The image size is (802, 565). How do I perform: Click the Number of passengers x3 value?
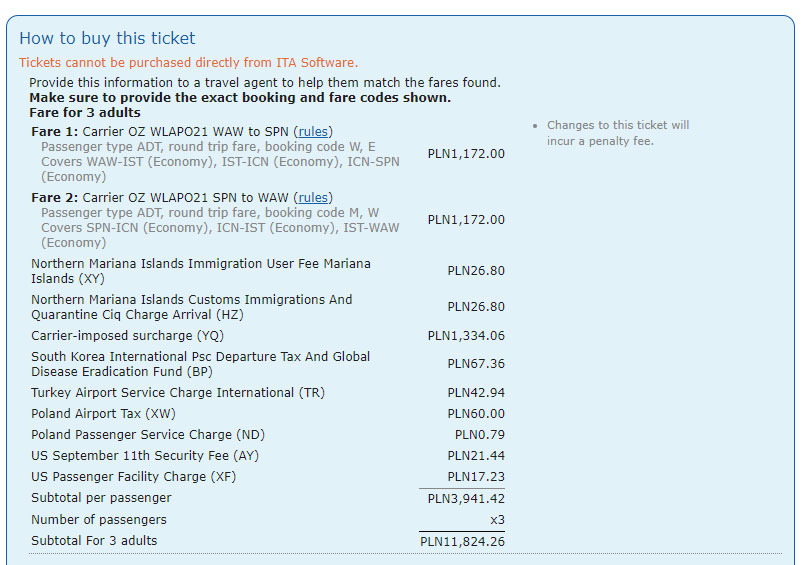coord(497,520)
